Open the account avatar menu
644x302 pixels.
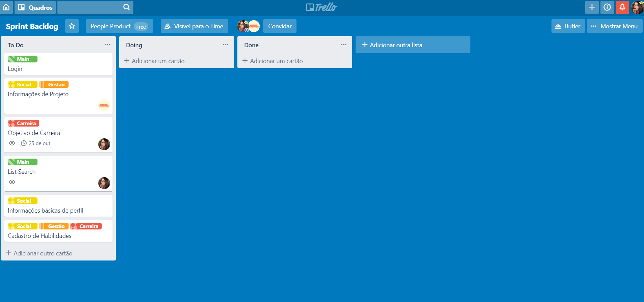[x=637, y=7]
